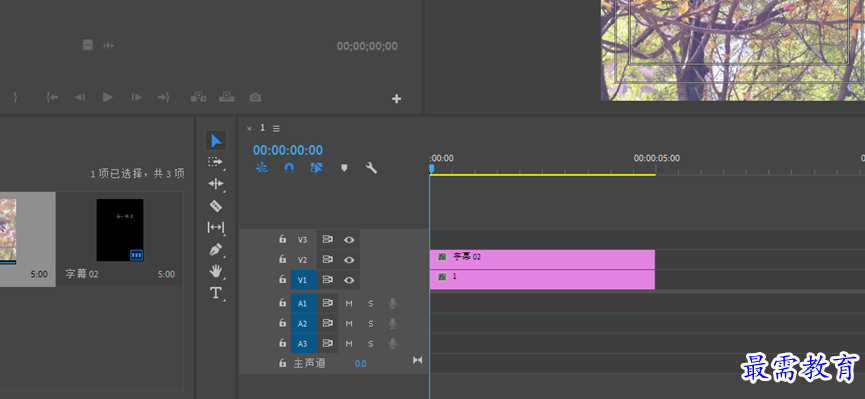
Task: Select clip 1 on track V1
Action: point(542,280)
